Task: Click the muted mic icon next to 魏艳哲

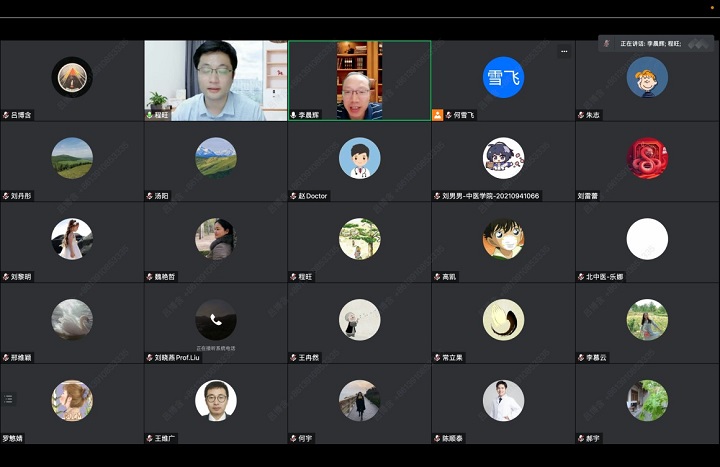Action: 150,277
